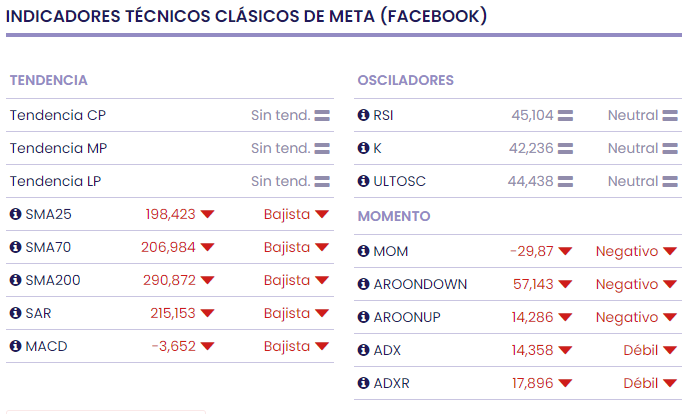Show info for the MACD indicator

tap(15, 346)
